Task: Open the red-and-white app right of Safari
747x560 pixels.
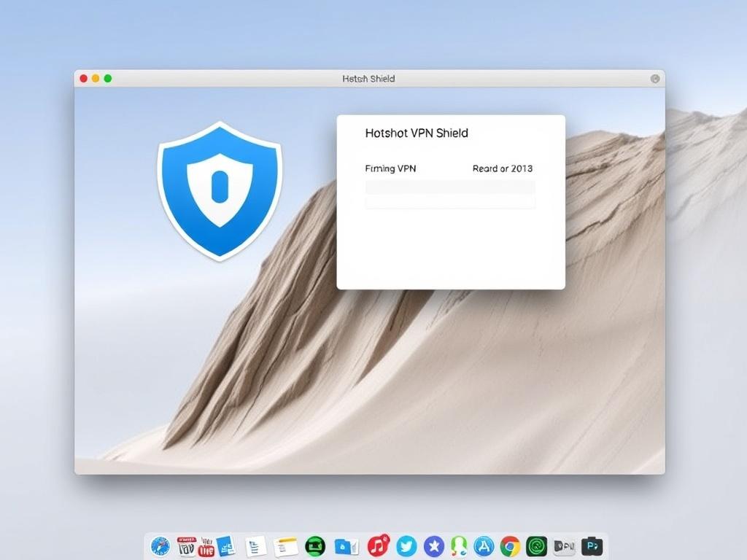Action: click(186, 546)
